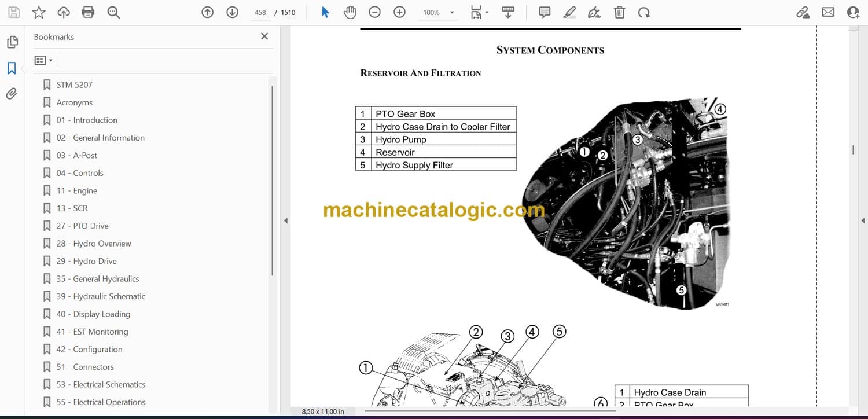Go to previous page arrow
Screen dimensions: 868x419
tap(207, 12)
